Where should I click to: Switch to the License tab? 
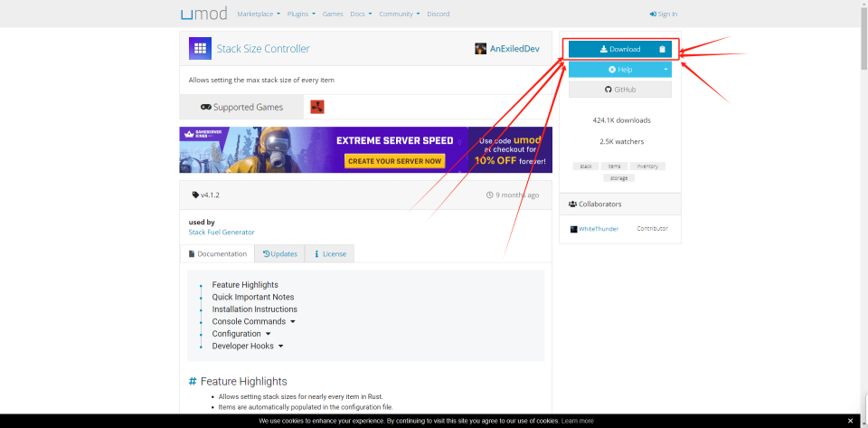(x=329, y=253)
